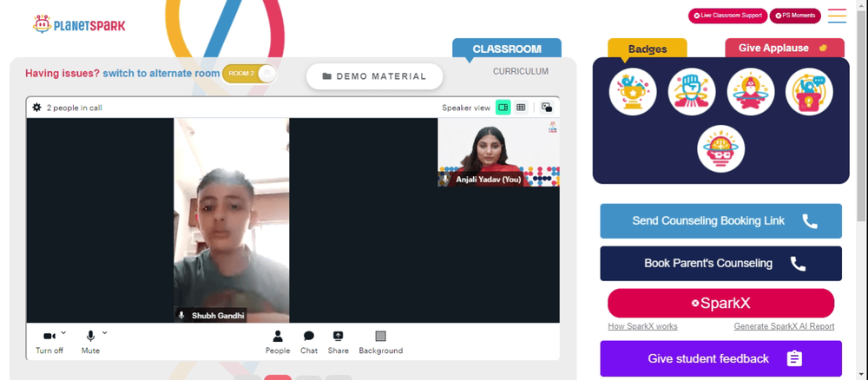This screenshot has height=380, width=868.
Task: Send Counseling Booking Link
Action: pos(720,220)
